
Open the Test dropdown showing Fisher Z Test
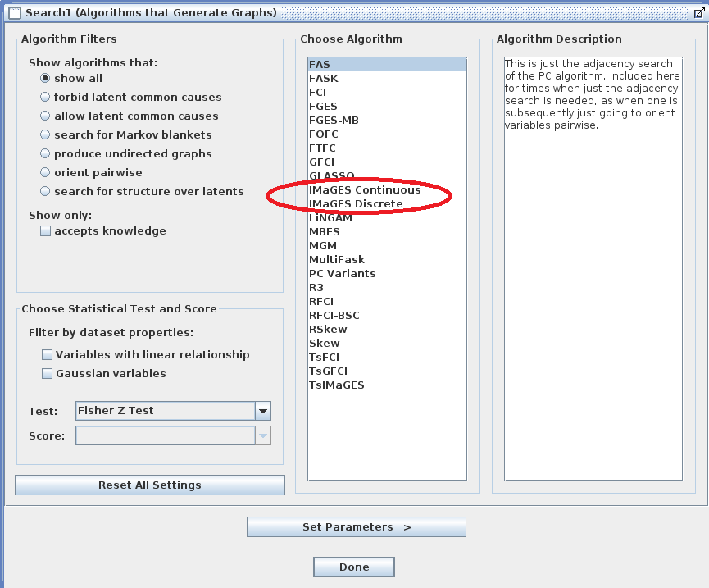point(164,411)
